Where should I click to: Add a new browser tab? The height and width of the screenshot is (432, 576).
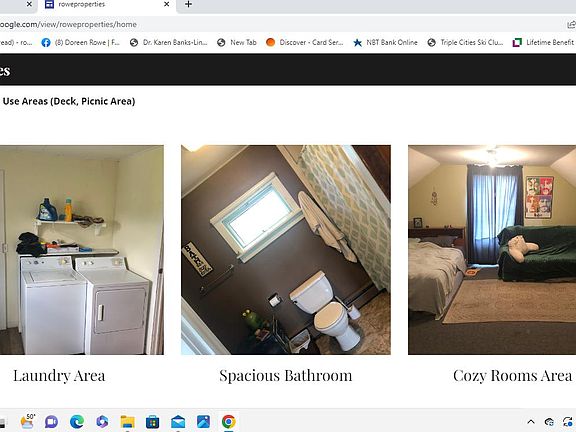[x=188, y=4]
